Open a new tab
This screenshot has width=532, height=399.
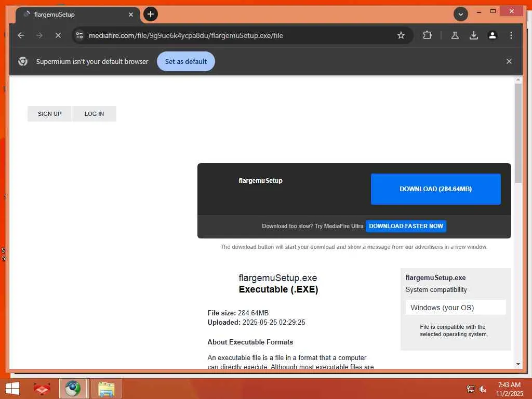(x=151, y=14)
